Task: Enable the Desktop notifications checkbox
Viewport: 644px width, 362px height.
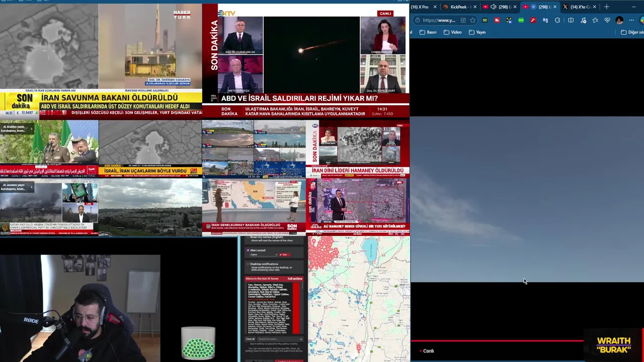Action: (x=248, y=264)
